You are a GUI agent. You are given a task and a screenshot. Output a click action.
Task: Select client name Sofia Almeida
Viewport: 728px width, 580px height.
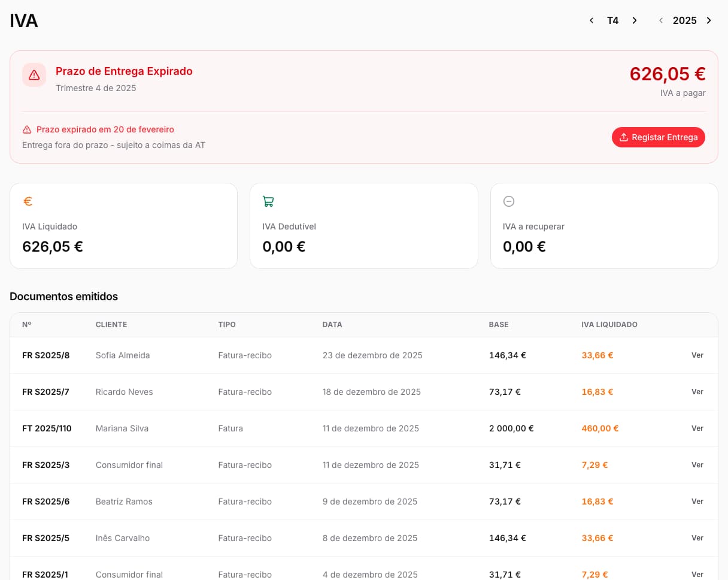pyautogui.click(x=123, y=355)
